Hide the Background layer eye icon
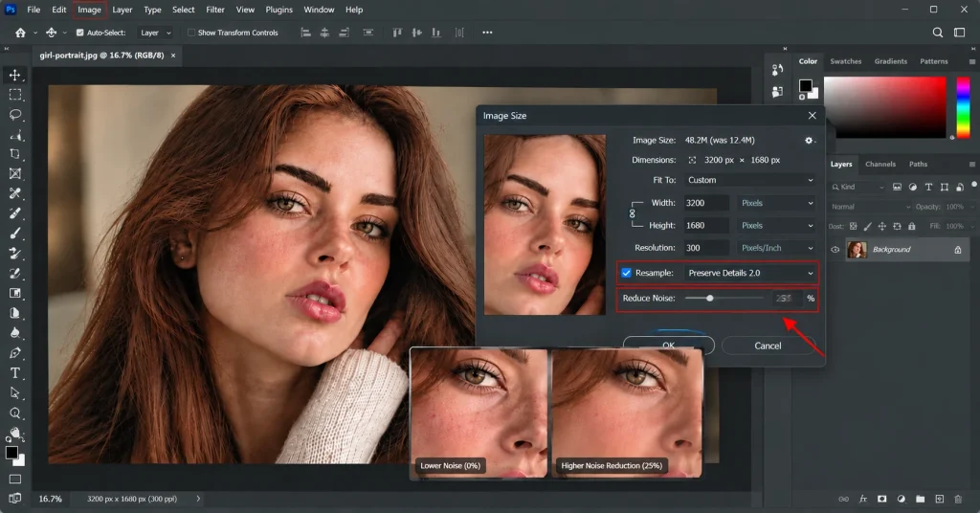The width and height of the screenshot is (980, 513). click(x=835, y=250)
